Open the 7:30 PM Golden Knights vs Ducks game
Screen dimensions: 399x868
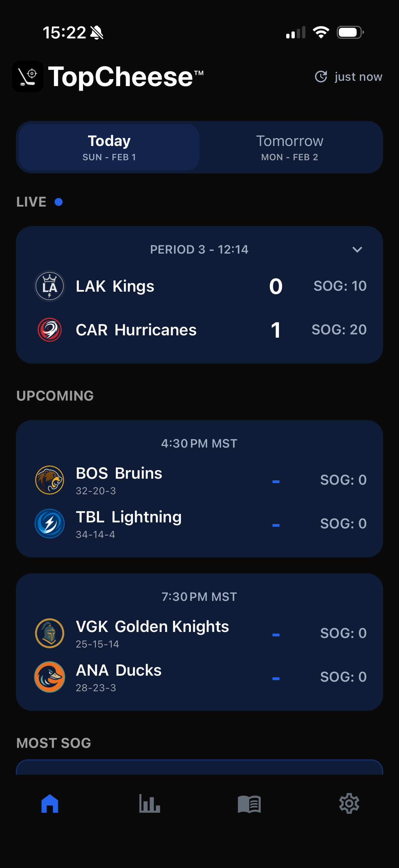coord(199,642)
